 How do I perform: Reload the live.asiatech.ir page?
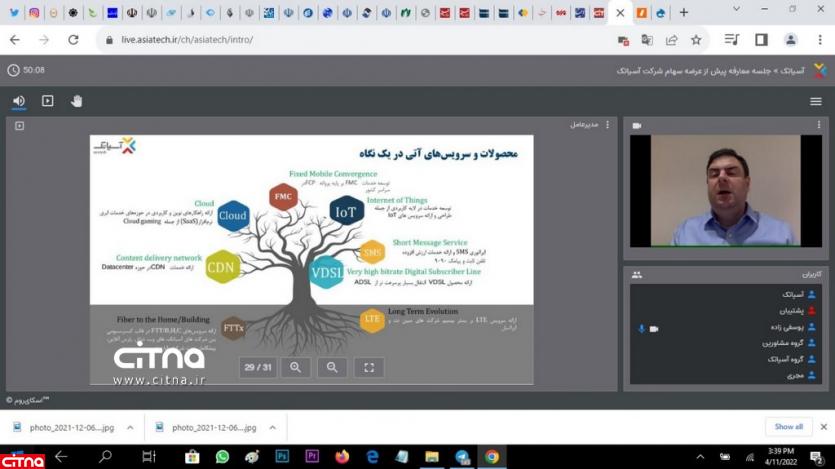coord(73,40)
